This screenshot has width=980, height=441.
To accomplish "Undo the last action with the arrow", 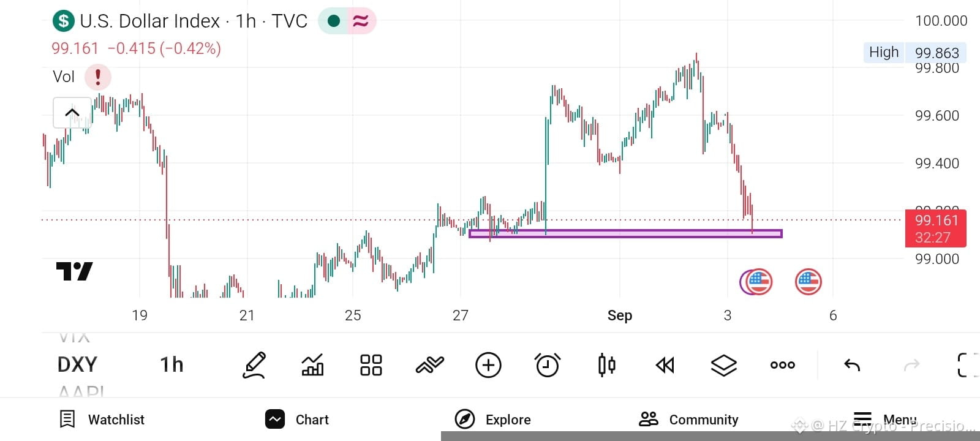I will [x=852, y=365].
